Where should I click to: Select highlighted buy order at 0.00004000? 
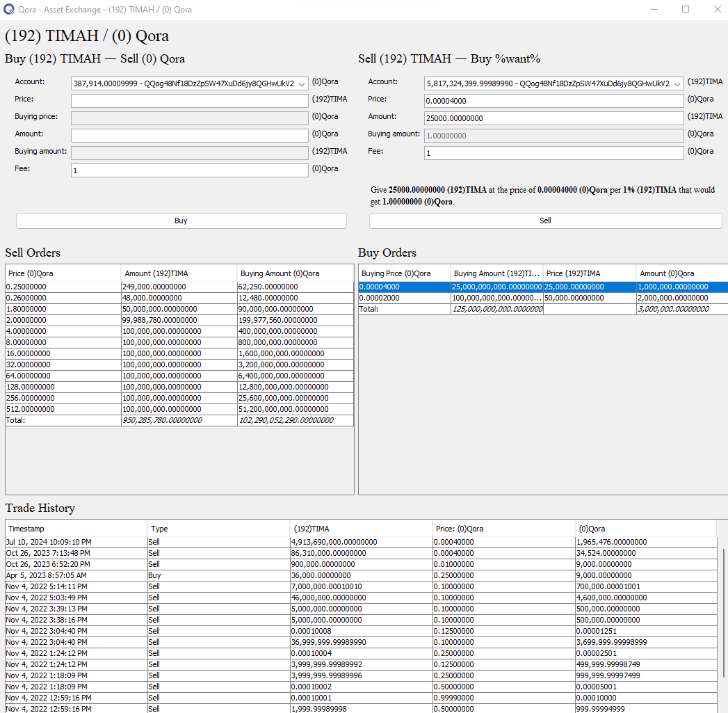tap(543, 287)
